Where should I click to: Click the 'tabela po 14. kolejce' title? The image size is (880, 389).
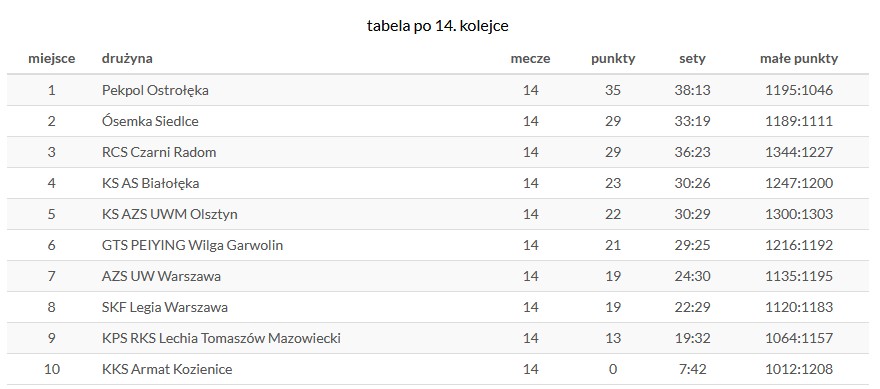(438, 26)
